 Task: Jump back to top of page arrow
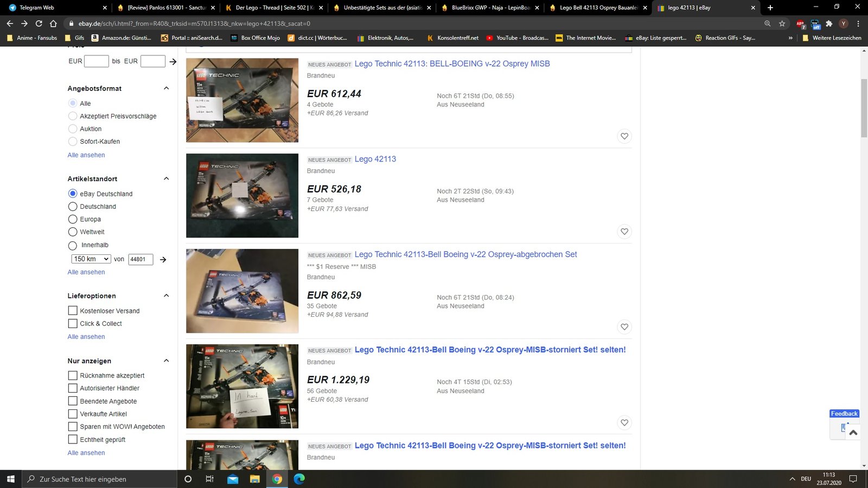853,432
